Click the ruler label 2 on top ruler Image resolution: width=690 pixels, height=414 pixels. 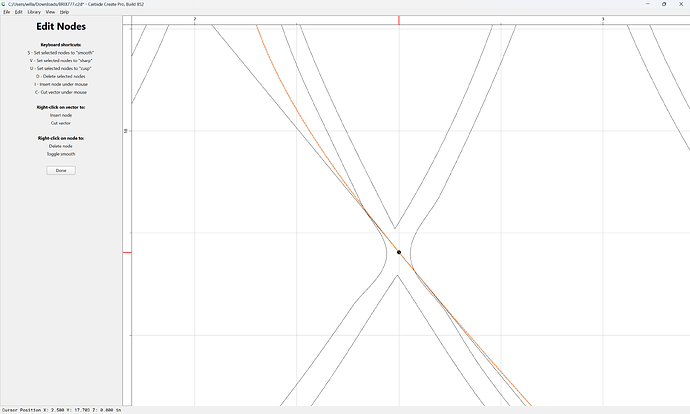coord(195,19)
